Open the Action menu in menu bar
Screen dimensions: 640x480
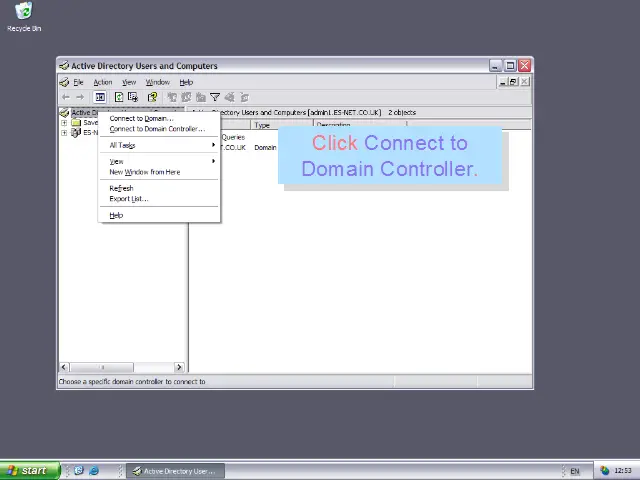103,82
